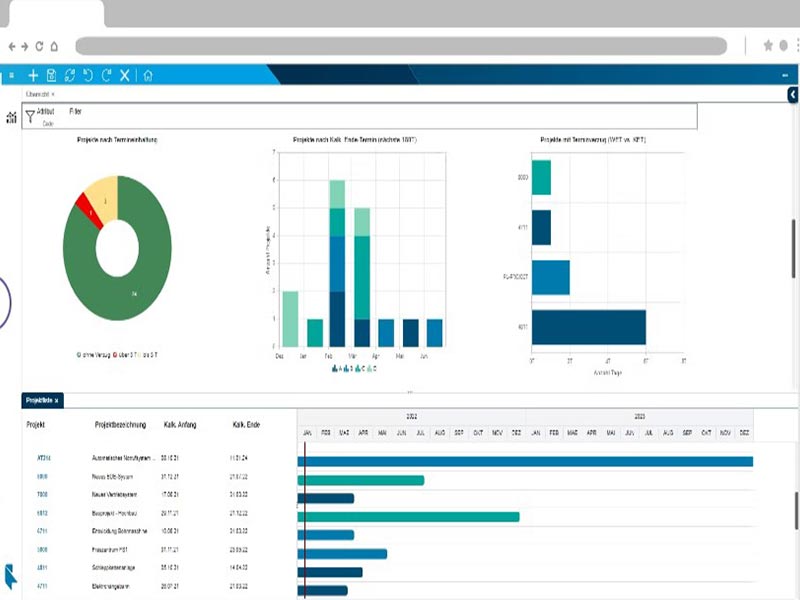Go to home via house icon
The image size is (800, 600).
(148, 75)
